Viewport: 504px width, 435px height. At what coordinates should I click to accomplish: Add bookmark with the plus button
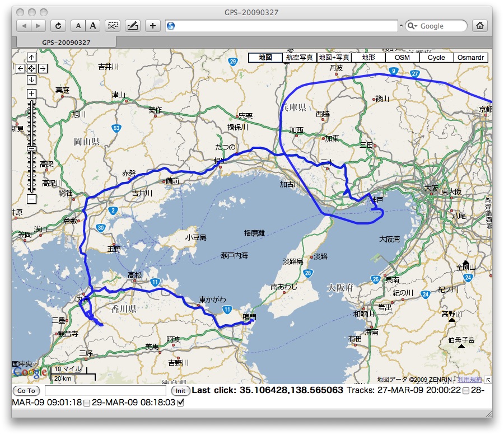point(153,26)
